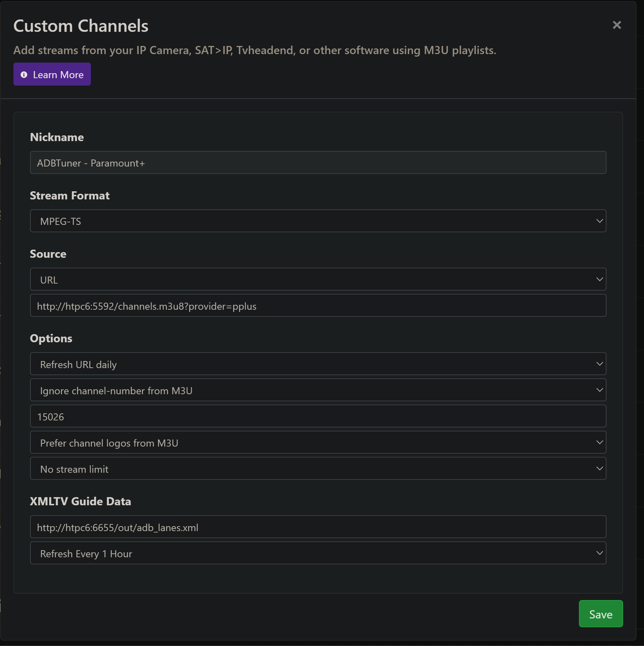Click the chevron arrow on Stream Format
644x646 pixels.
click(599, 221)
